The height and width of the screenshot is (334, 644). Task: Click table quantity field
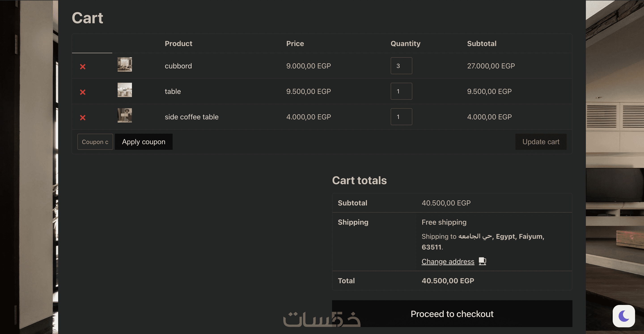click(x=401, y=91)
